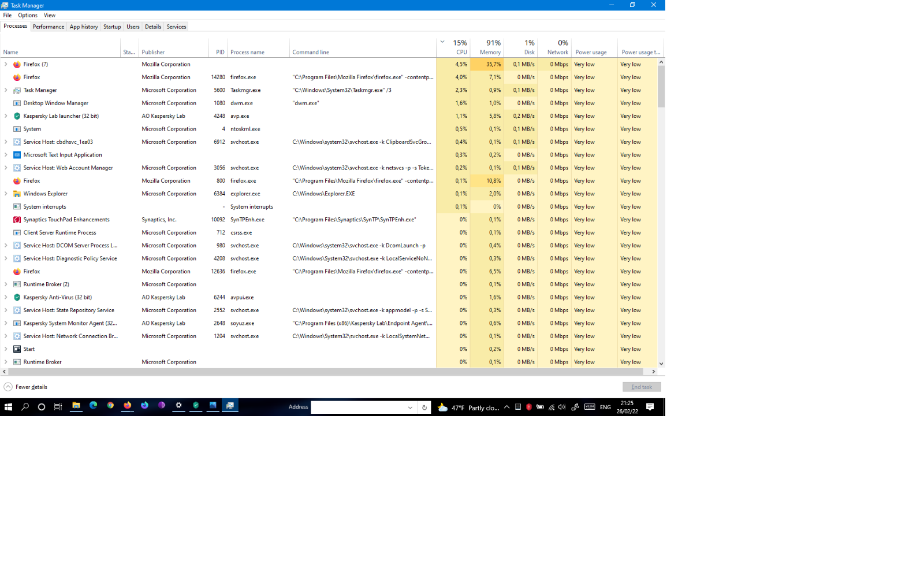Switch to the Startup tab

coord(112,27)
